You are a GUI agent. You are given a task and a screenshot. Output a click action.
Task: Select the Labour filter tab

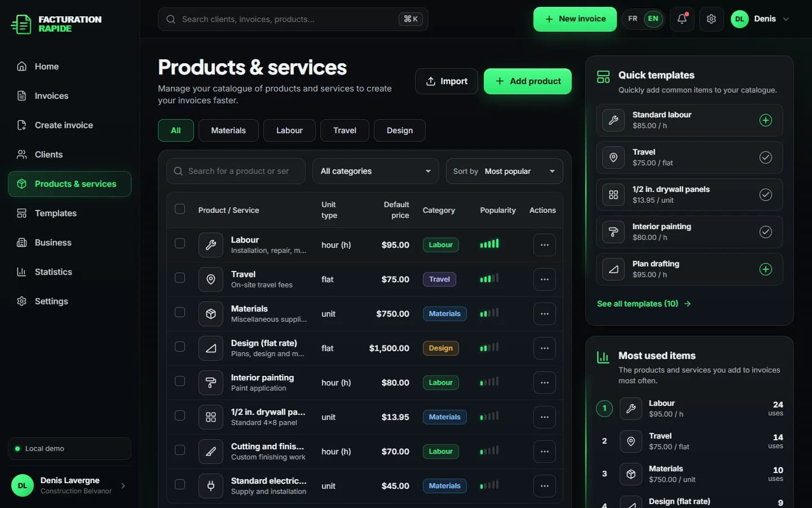pyautogui.click(x=289, y=130)
